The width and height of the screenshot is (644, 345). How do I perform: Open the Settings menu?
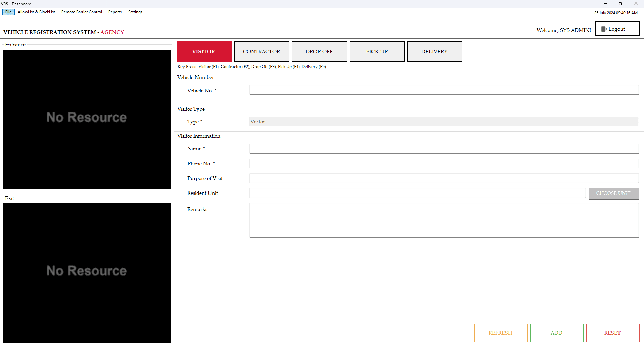point(135,12)
